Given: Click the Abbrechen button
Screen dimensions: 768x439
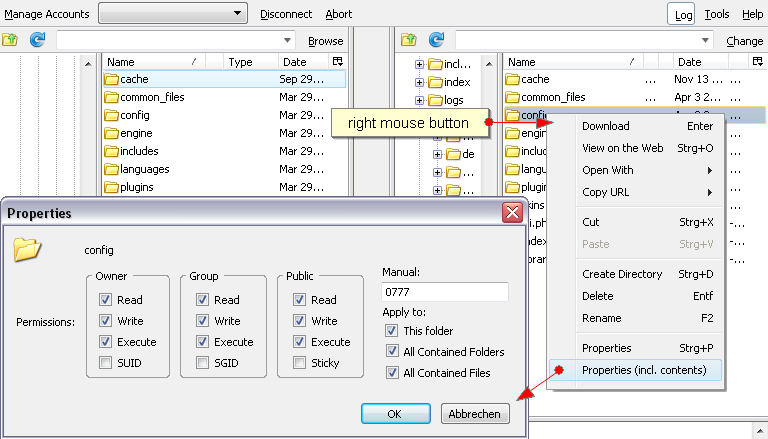Looking at the screenshot, I should click(475, 413).
